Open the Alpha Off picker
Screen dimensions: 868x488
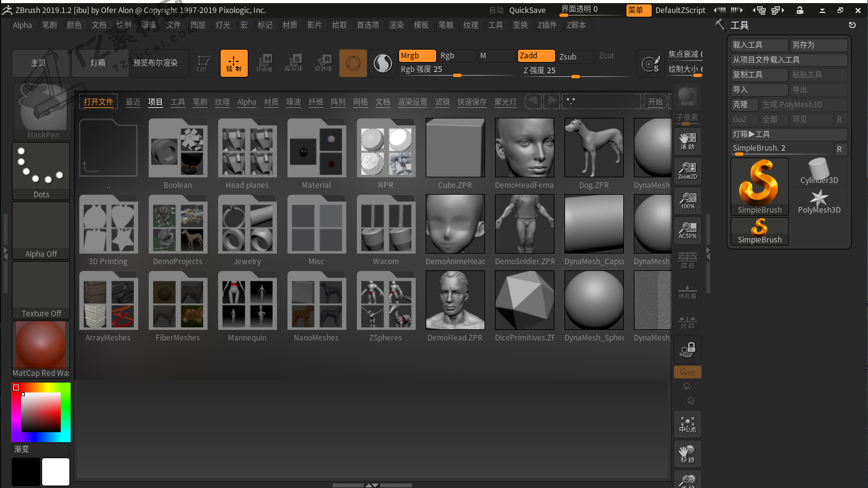42,231
